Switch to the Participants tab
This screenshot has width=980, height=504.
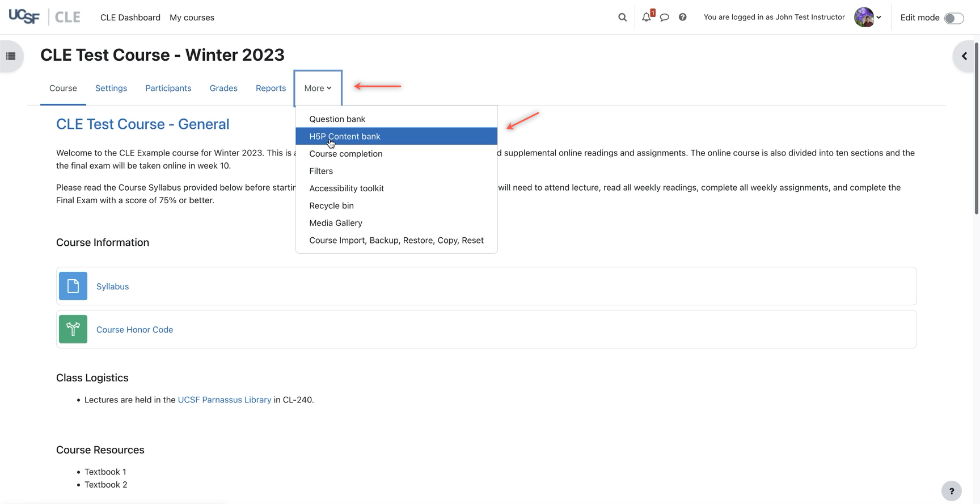coord(168,88)
